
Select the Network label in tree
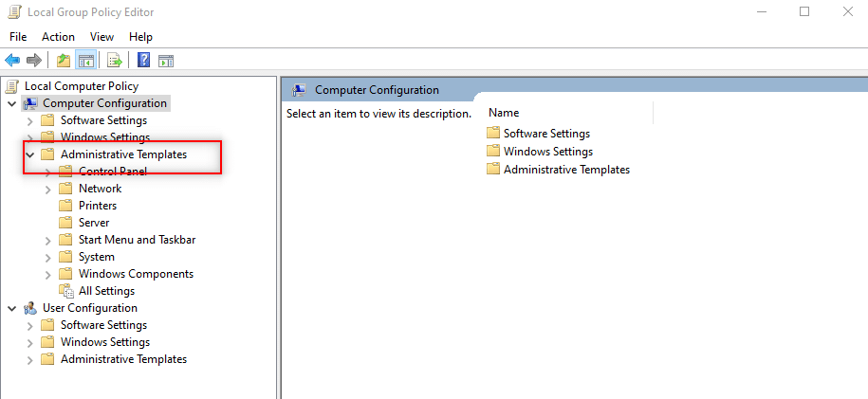(101, 189)
